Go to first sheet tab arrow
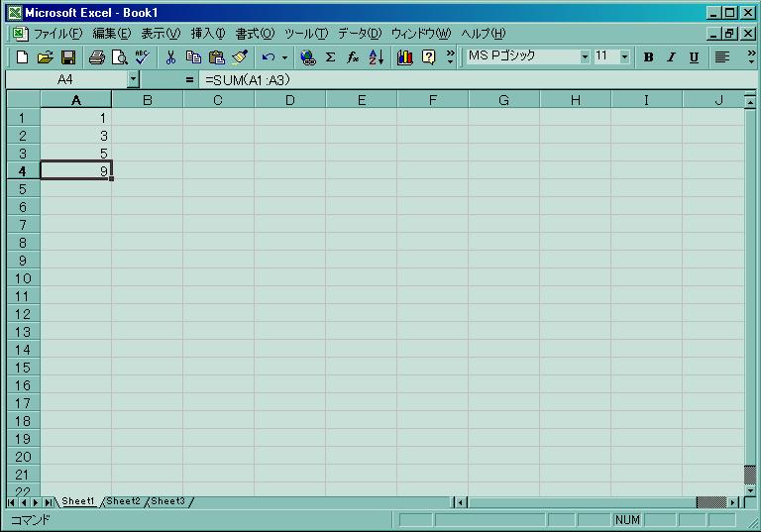Screen dimensions: 761x532 pyautogui.click(x=12, y=502)
